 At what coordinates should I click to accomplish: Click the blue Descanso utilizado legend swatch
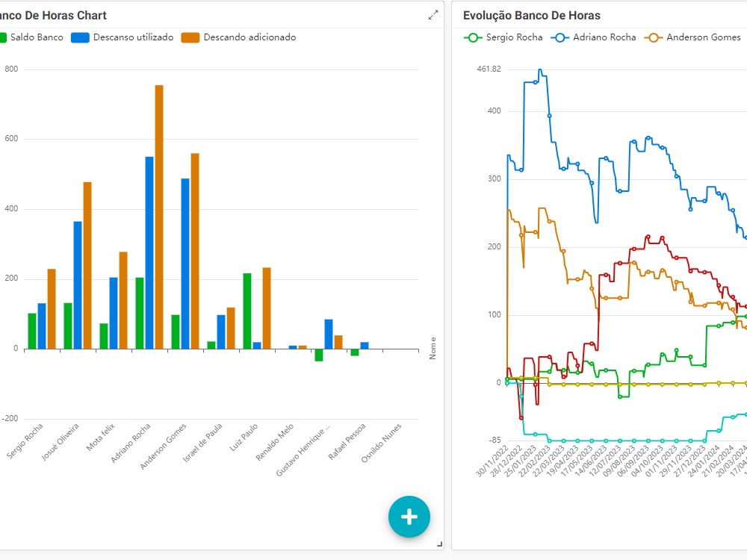pos(80,37)
